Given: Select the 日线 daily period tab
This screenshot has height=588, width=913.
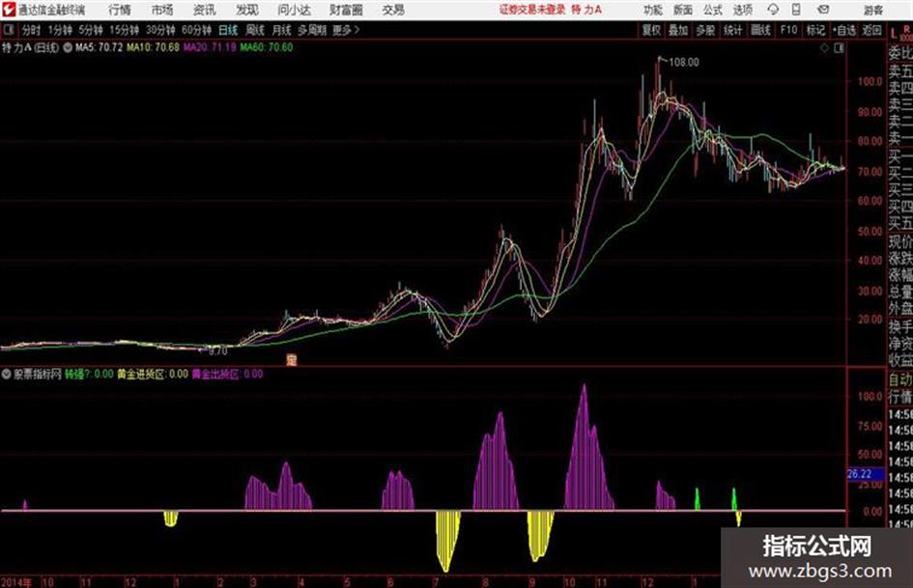Looking at the screenshot, I should tap(228, 30).
